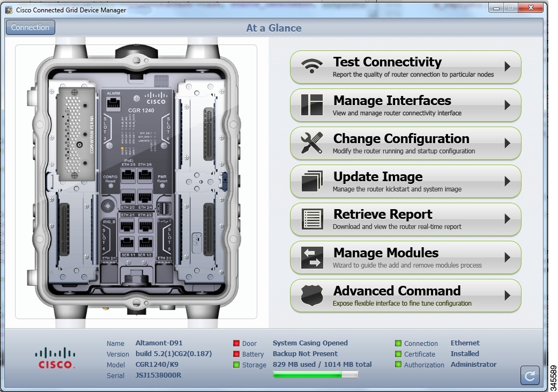Select Manage Interfaces title
558x392 pixels.
pyautogui.click(x=392, y=100)
